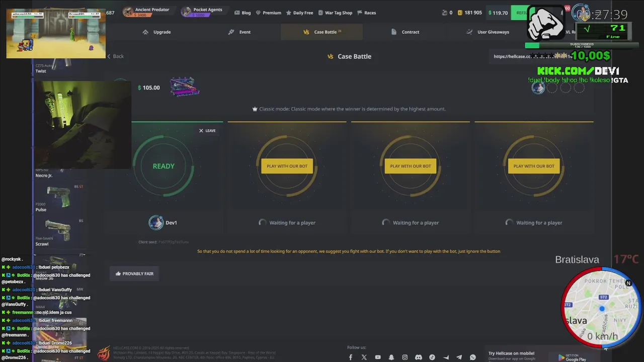The image size is (644, 362).
Task: Open the Premium link
Action: 268,13
